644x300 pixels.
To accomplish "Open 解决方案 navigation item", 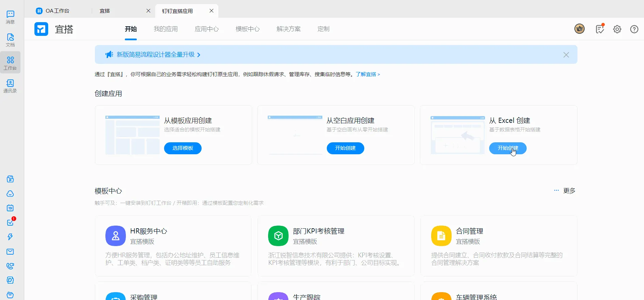I will [289, 29].
